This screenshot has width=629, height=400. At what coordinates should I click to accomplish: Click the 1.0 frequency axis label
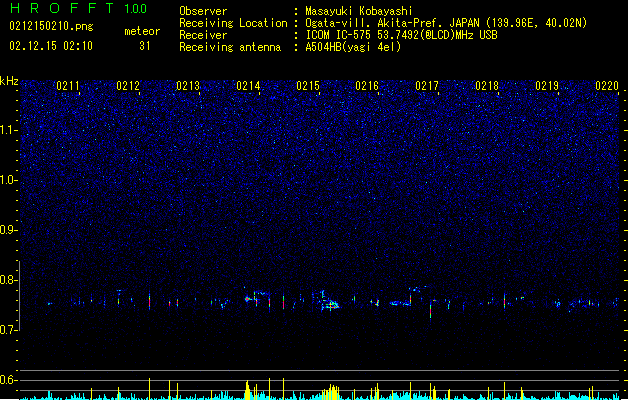[x=8, y=180]
